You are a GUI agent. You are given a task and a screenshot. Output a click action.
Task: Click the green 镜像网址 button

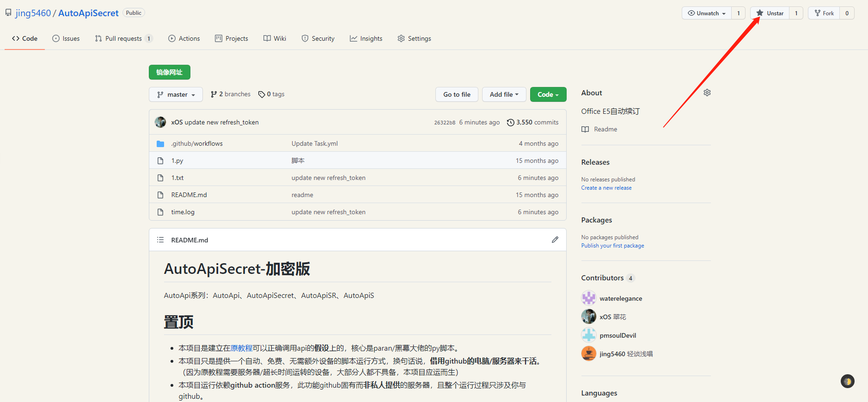[170, 72]
